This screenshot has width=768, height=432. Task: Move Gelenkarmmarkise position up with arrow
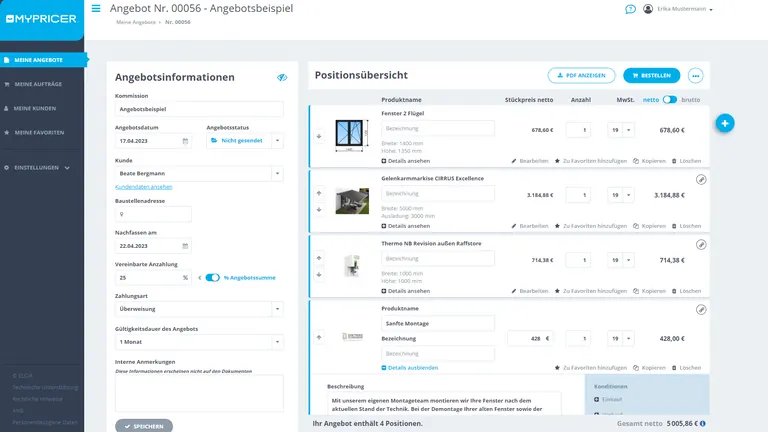pyautogui.click(x=320, y=193)
